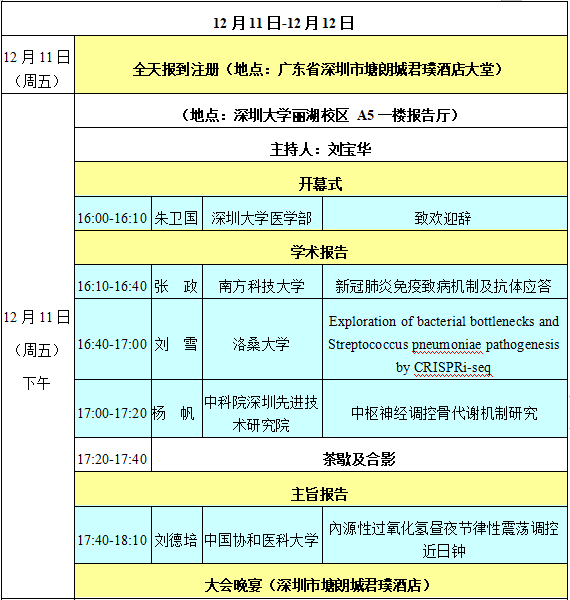Click the left date cell '12月11日（周五）下午'

[37, 347]
